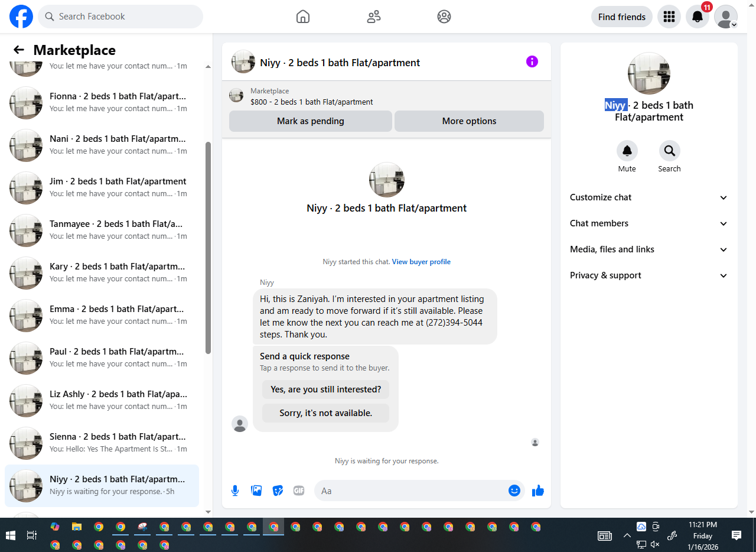The image size is (756, 552).
Task: Open Emma conversation
Action: 102,316
